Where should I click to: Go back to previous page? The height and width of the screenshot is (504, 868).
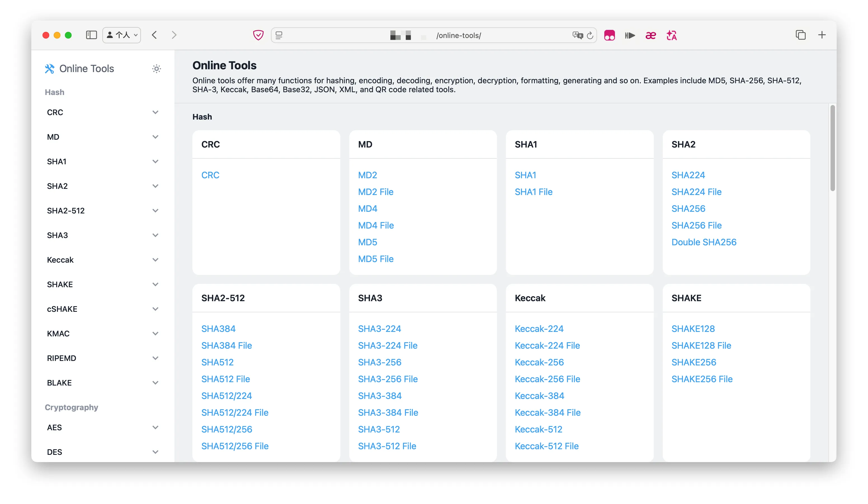tap(154, 35)
